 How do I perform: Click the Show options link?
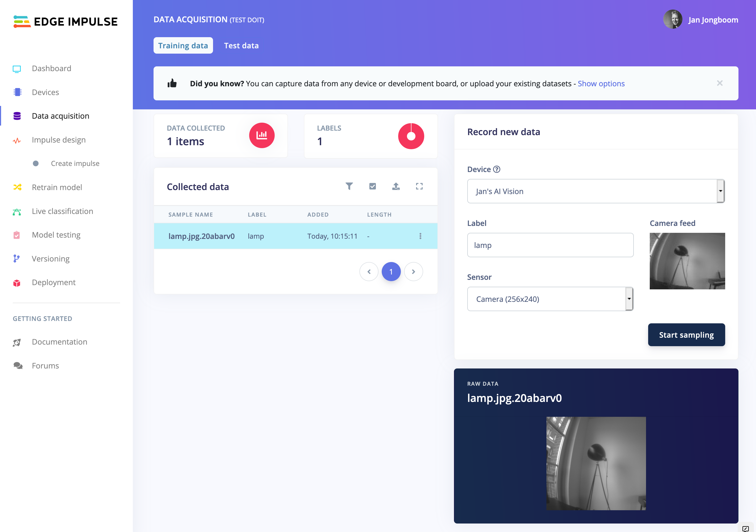click(x=601, y=84)
